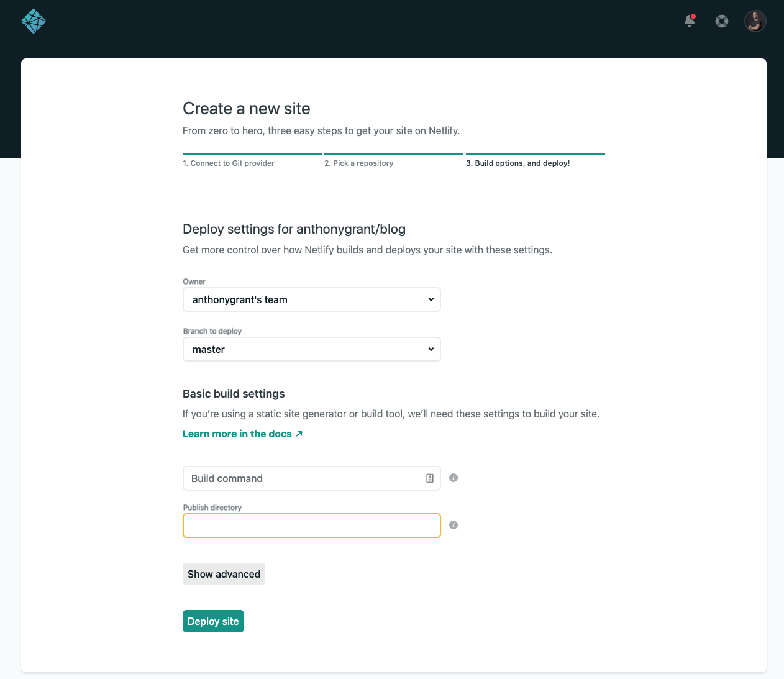Select step 3, Build options and deploy
784x679 pixels.
[518, 163]
